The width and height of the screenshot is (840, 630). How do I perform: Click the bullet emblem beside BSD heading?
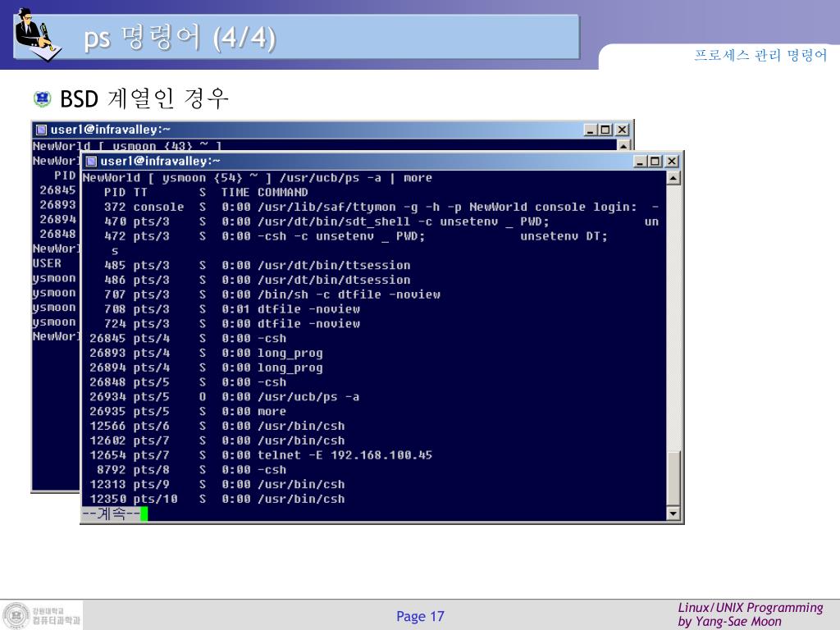click(x=43, y=98)
